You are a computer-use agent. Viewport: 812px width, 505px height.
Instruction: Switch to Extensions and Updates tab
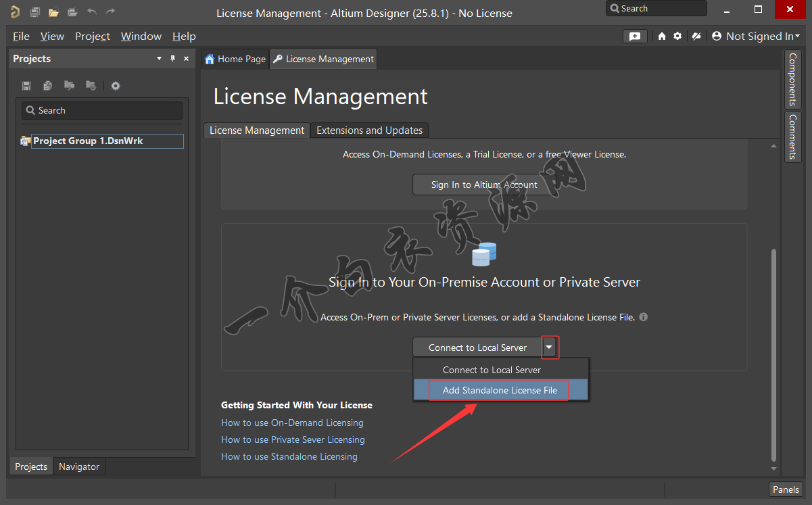click(x=369, y=130)
